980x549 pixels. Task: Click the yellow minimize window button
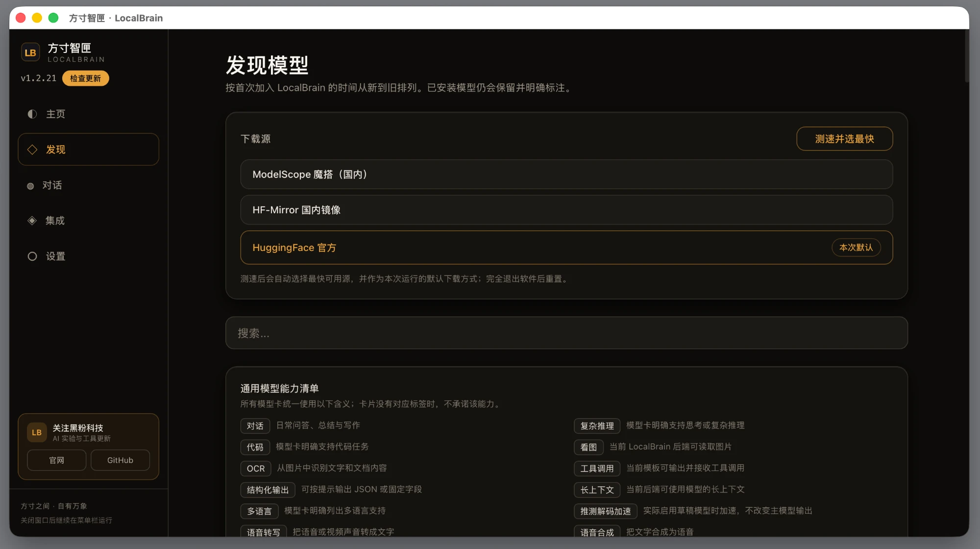point(37,18)
